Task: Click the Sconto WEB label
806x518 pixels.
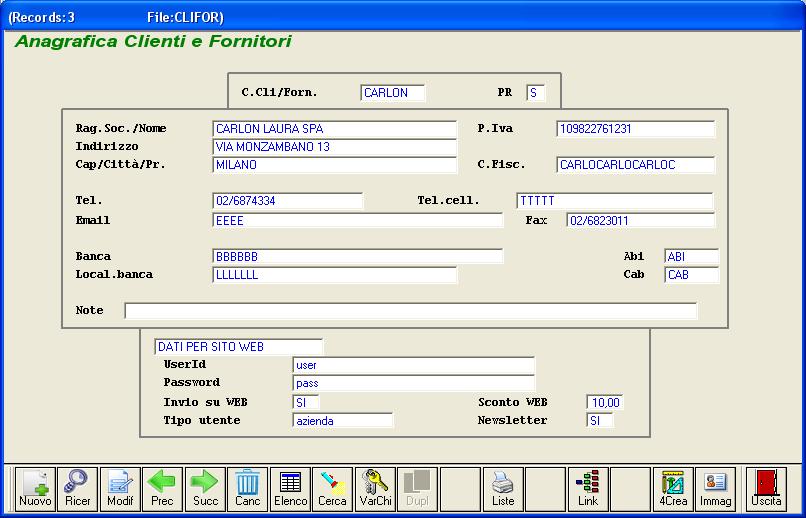Action: click(512, 402)
